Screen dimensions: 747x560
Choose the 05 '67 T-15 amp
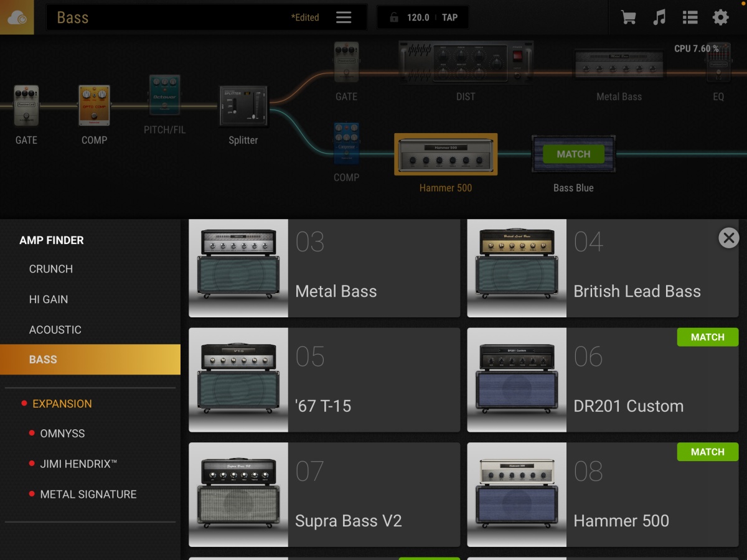324,380
